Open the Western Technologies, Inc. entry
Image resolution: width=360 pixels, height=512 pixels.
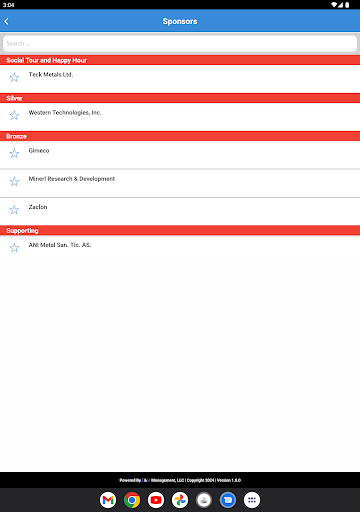180,117
